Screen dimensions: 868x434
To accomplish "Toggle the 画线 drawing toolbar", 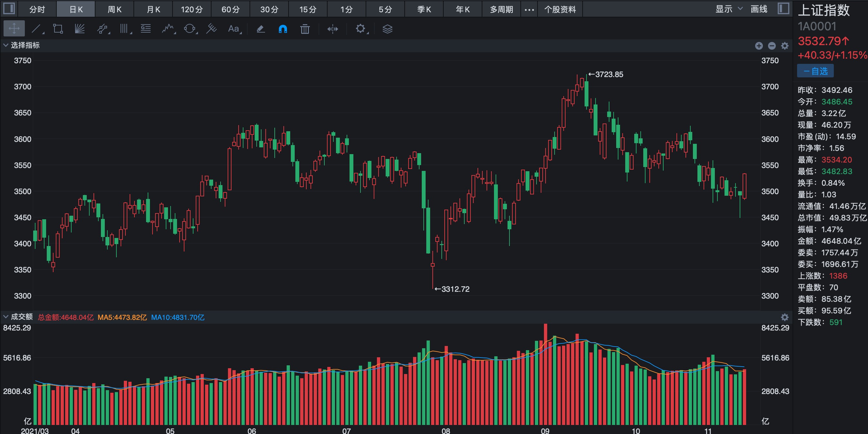I will point(759,9).
